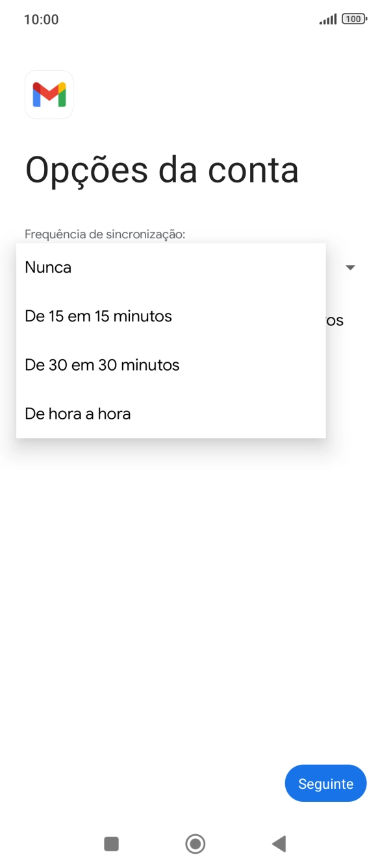Select the 'De hora a hora' entry
Image resolution: width=391 pixels, height=868 pixels.
[77, 413]
